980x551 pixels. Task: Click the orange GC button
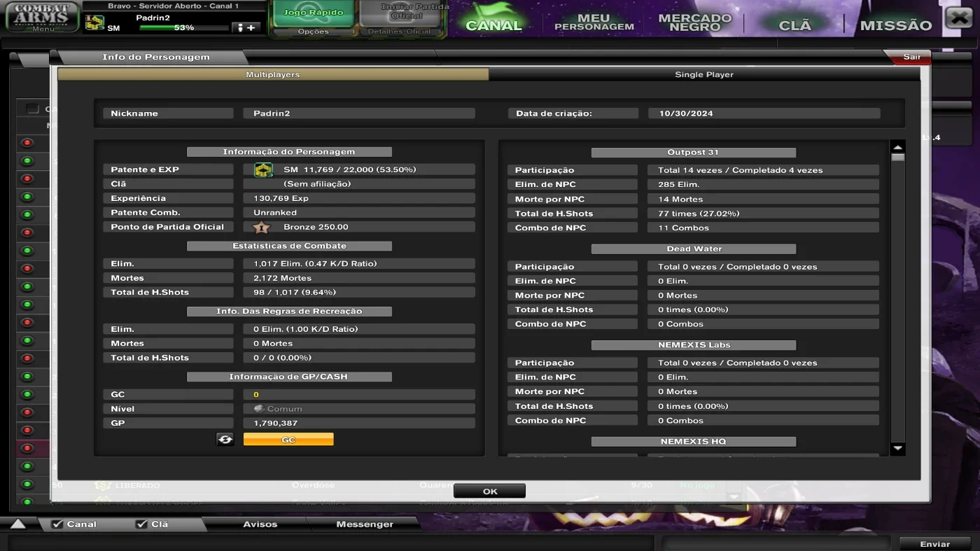pyautogui.click(x=288, y=439)
